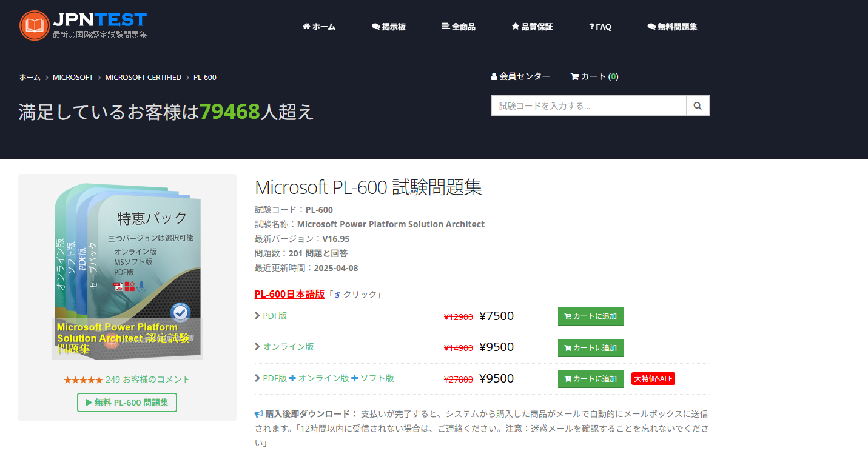Click the megaphone icon beside 購入後即ダウンロード
Image resolution: width=868 pixels, height=465 pixels.
click(x=259, y=414)
